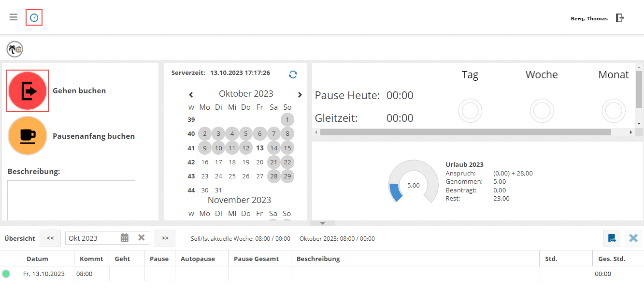Click the calendar icon in month field
This screenshot has height=291, width=644.
click(125, 238)
